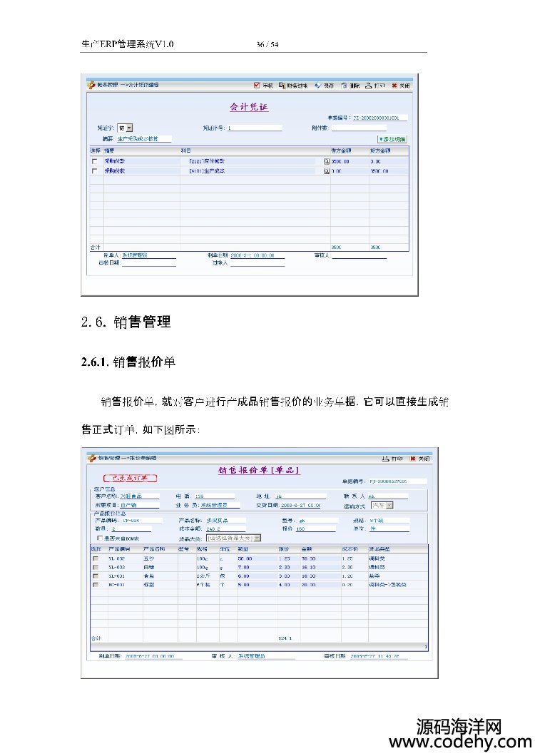This screenshot has height=756, width=535.
Task: Click the 保存 (save) toolbar icon
Action: (317, 86)
